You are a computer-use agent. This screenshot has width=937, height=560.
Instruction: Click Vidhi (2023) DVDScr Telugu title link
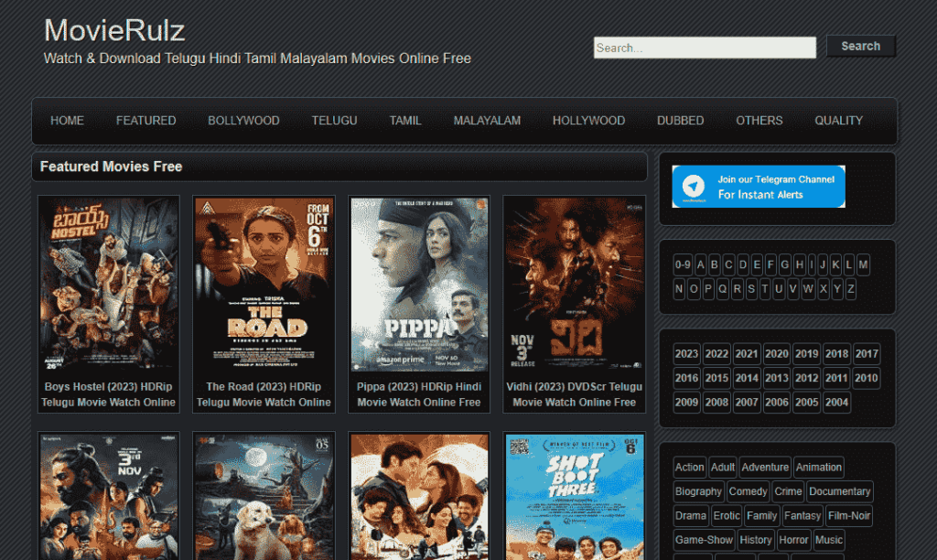tap(575, 394)
